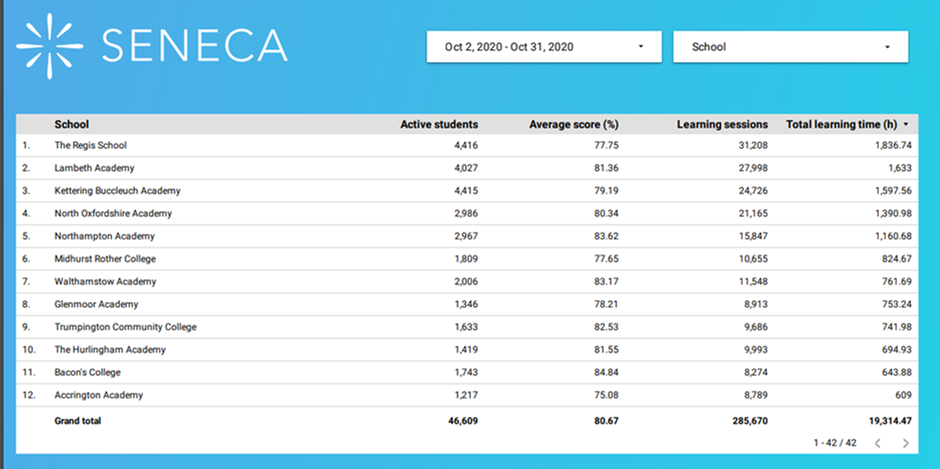The width and height of the screenshot is (940, 469).
Task: Click the date range dropdown arrow
Action: (640, 47)
